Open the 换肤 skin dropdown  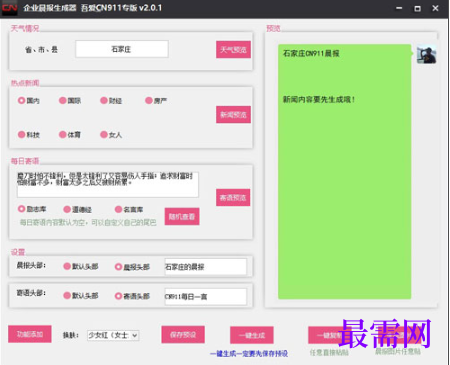113,335
